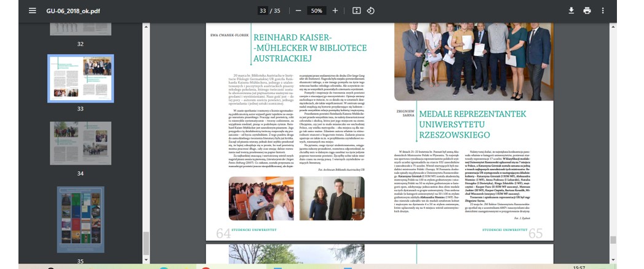The height and width of the screenshot is (269, 644).
Task: Download the PDF file
Action: click(x=571, y=11)
